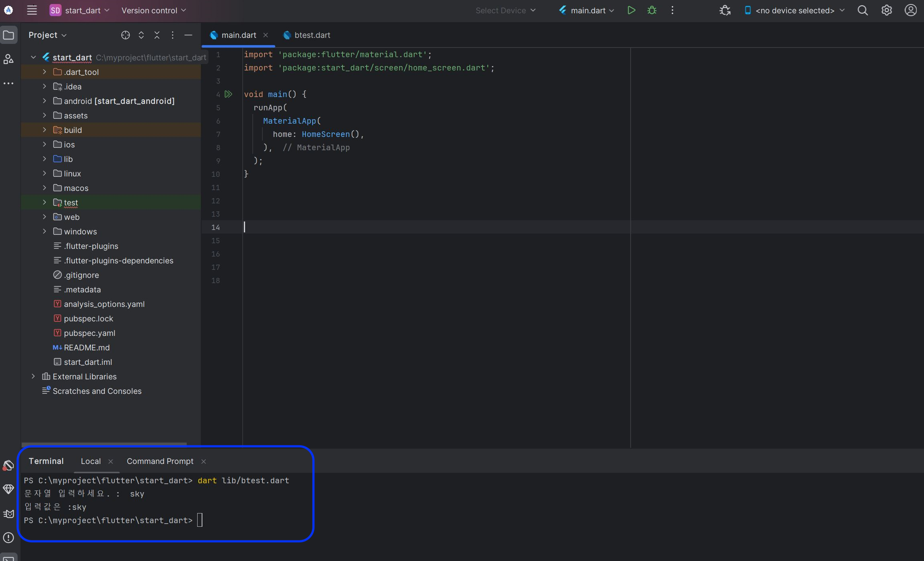Screen dimensions: 924x561
Task: Open the Select Device dropdown
Action: click(x=505, y=10)
